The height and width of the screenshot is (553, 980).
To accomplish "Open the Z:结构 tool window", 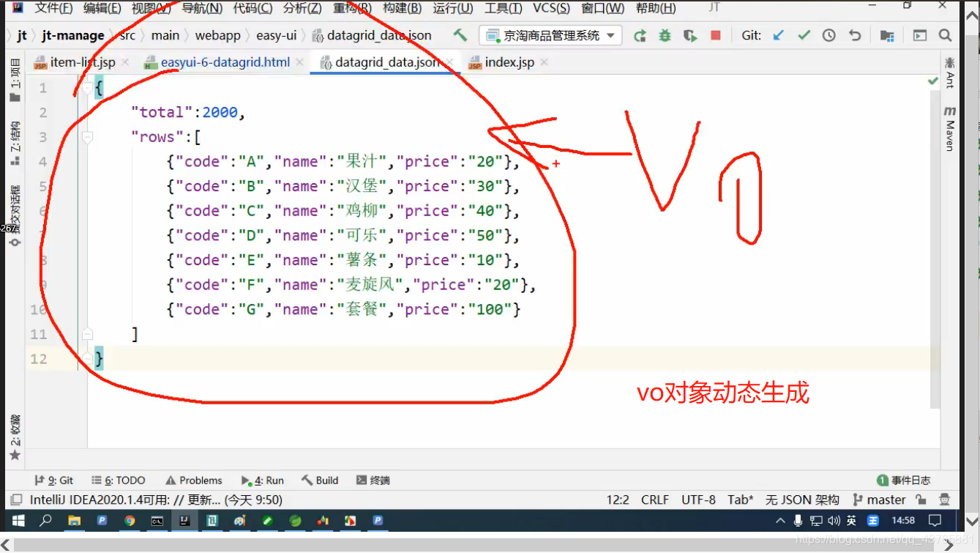I will point(15,143).
